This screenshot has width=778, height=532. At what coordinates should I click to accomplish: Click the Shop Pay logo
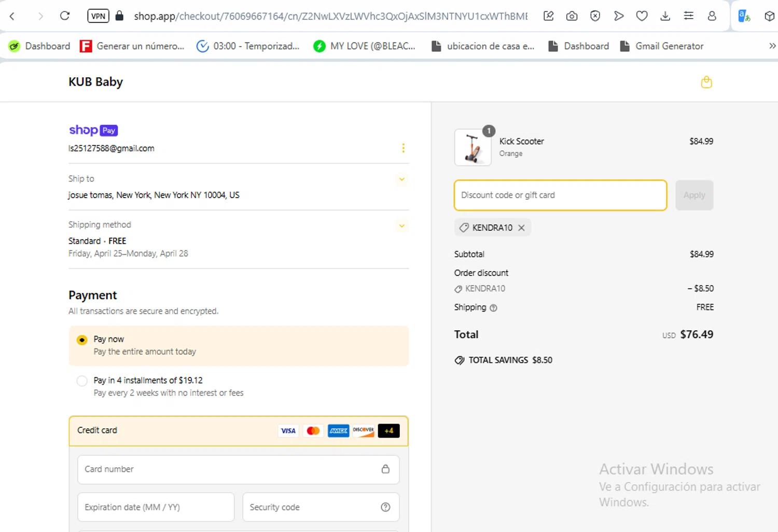pos(93,130)
